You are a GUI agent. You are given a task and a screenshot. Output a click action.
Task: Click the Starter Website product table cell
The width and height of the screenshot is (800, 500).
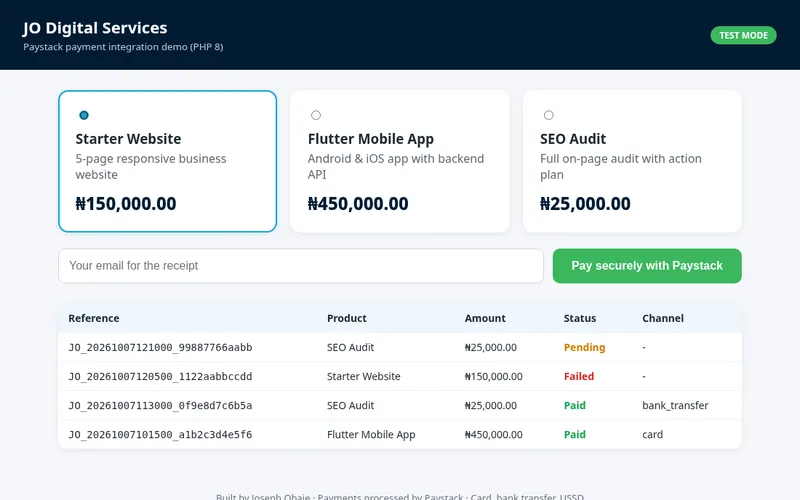pyautogui.click(x=363, y=377)
